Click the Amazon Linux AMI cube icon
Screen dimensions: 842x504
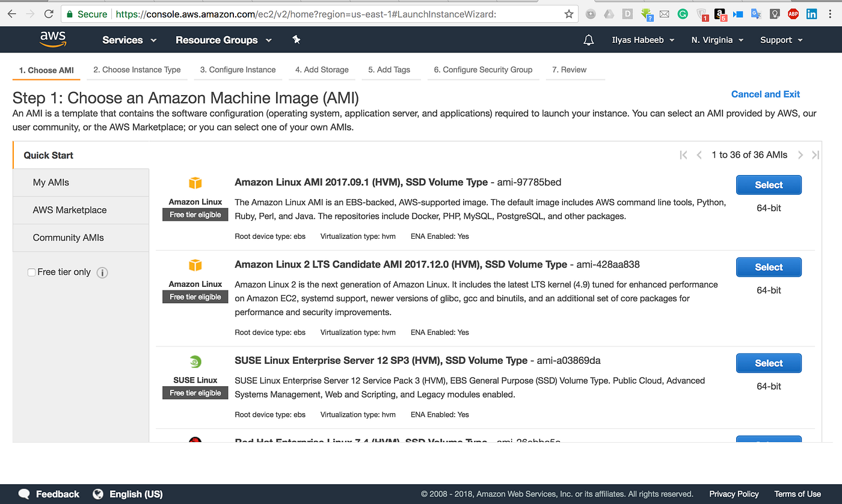pyautogui.click(x=195, y=183)
